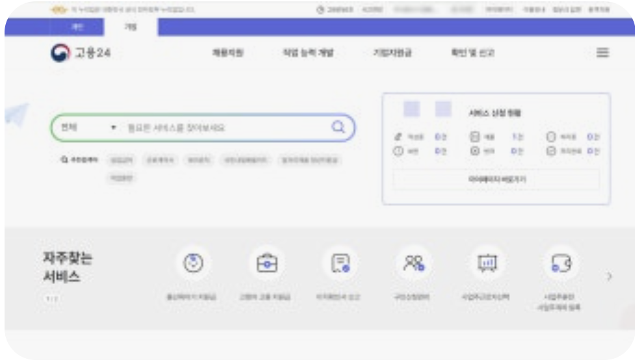Image resolution: width=635 pixels, height=364 pixels.
Task: Click the 고용24 logo
Action: point(81,53)
